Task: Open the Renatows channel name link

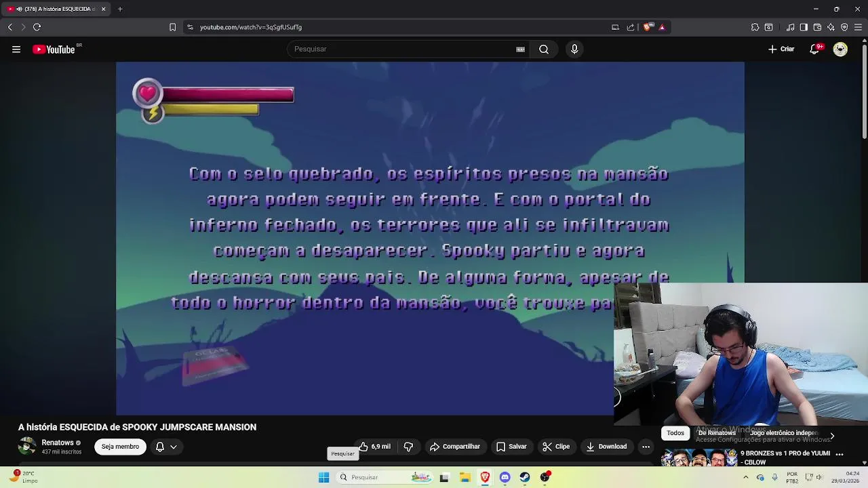Action: [x=58, y=443]
